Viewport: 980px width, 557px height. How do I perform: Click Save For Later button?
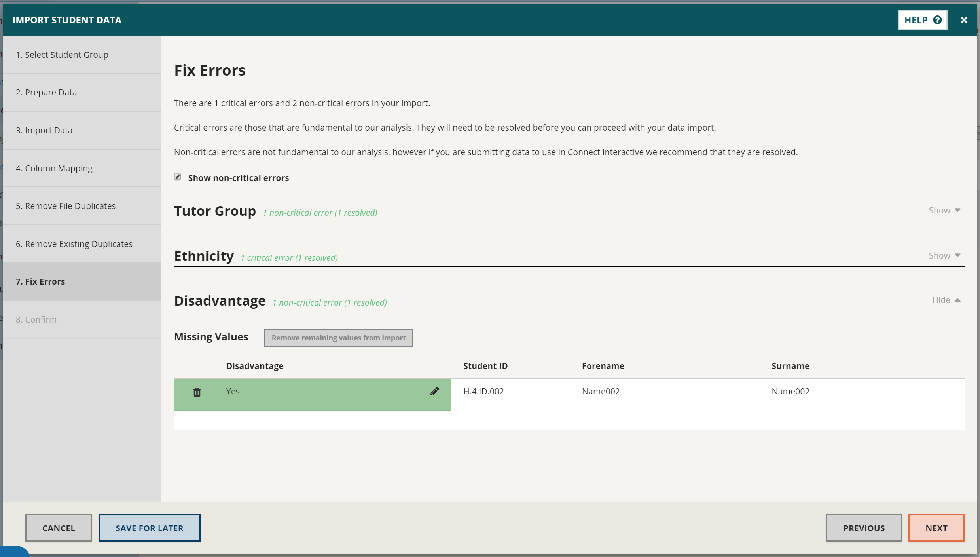tap(150, 528)
